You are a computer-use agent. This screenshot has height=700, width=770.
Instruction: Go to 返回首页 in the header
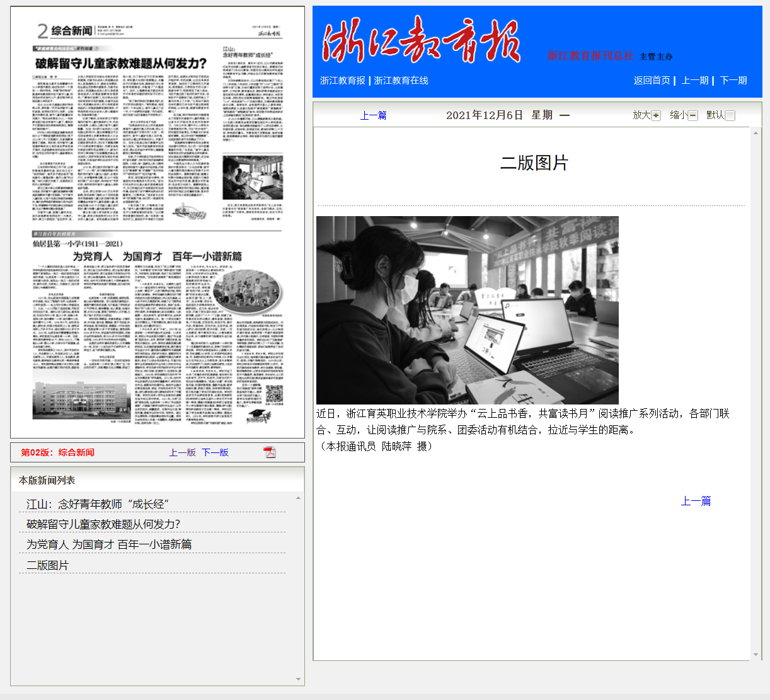point(652,81)
